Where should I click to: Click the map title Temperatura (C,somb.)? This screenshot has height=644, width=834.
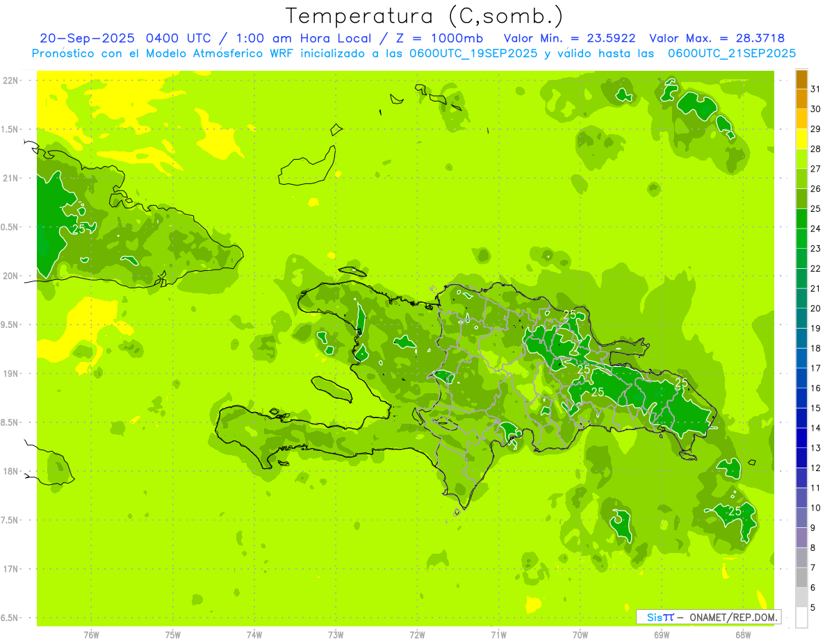pyautogui.click(x=425, y=15)
